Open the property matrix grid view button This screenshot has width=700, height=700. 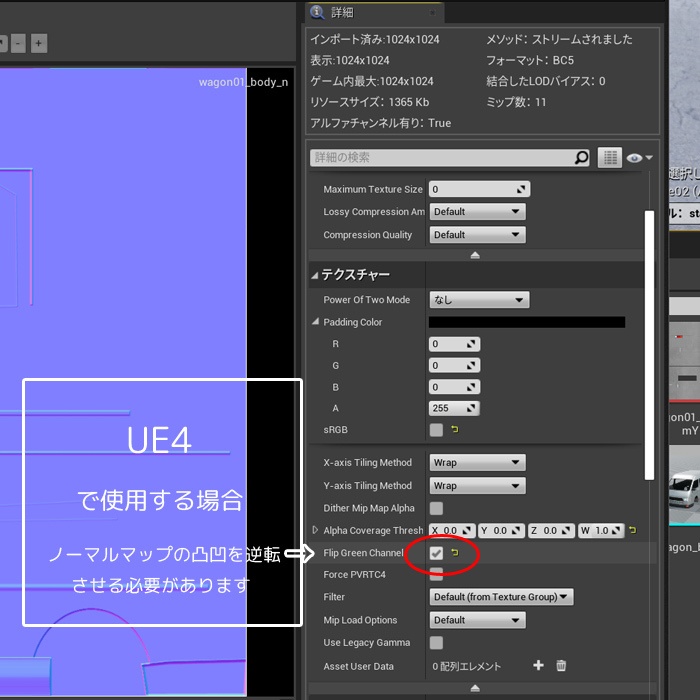coord(610,158)
